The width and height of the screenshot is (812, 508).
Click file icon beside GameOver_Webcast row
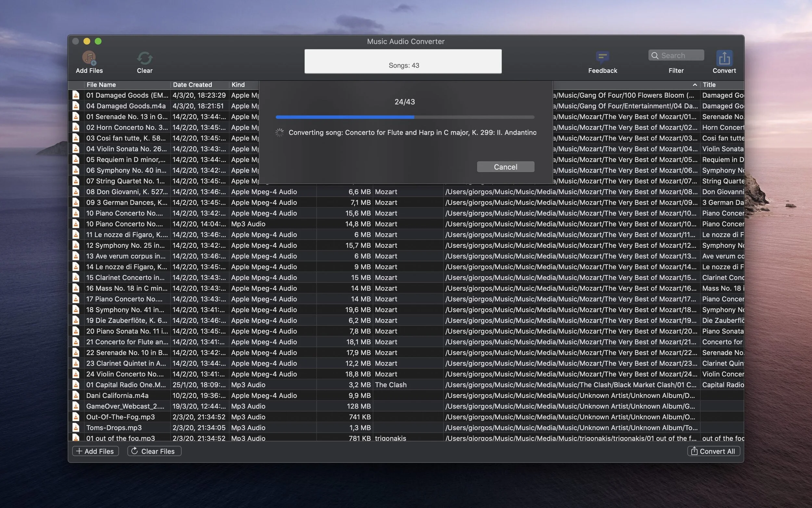76,406
